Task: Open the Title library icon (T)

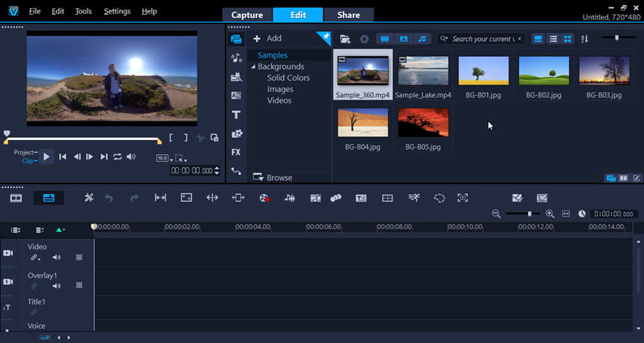Action: coord(236,115)
